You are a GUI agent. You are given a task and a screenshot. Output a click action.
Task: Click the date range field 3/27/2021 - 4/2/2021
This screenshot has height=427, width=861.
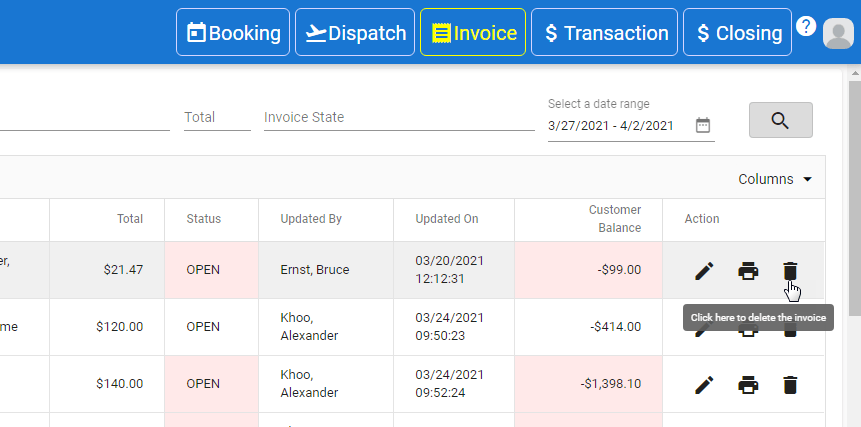point(610,126)
